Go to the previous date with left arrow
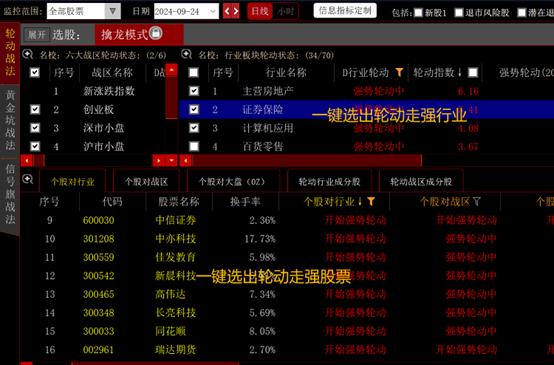Screen dimensions: 554x365 click(x=227, y=11)
